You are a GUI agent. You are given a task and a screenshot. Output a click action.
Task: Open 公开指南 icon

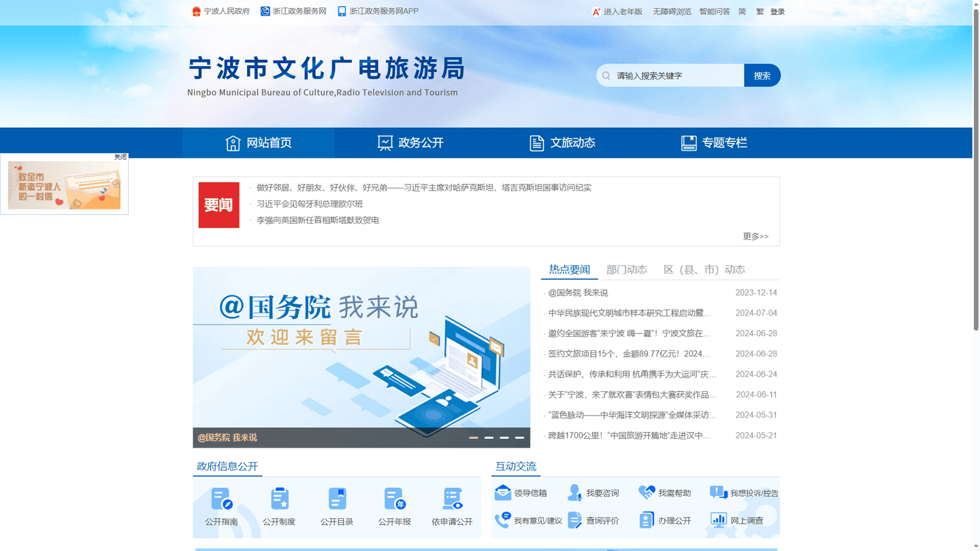tap(222, 499)
